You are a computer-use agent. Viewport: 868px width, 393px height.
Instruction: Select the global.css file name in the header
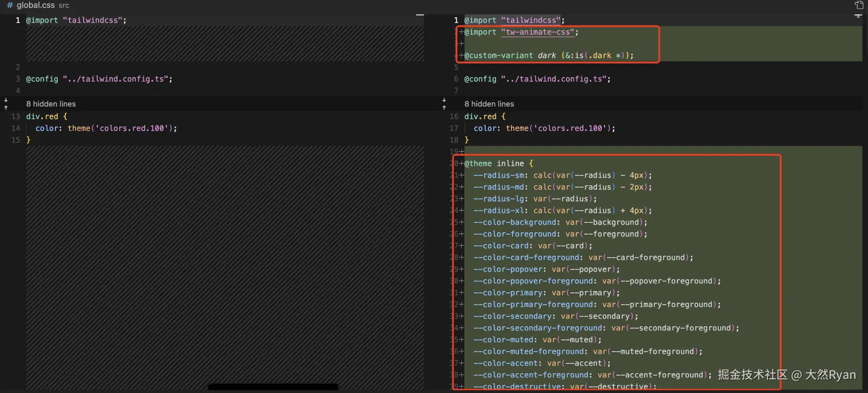click(x=36, y=5)
